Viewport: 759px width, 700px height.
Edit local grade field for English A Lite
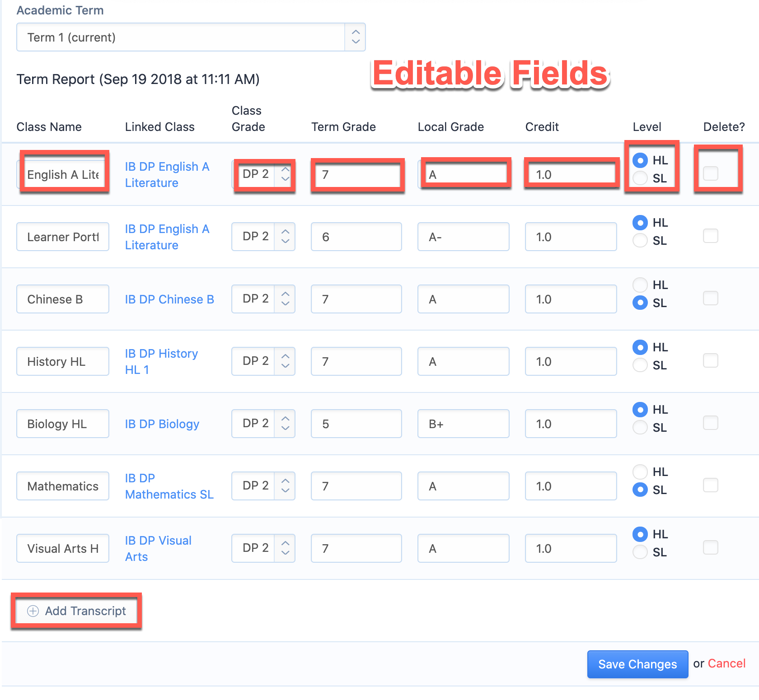(x=464, y=174)
